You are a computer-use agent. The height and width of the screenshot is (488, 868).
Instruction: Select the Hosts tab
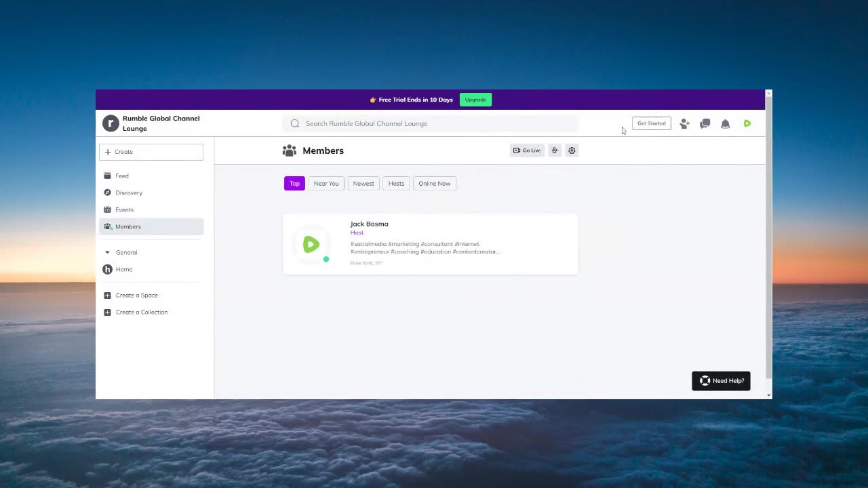pyautogui.click(x=396, y=184)
